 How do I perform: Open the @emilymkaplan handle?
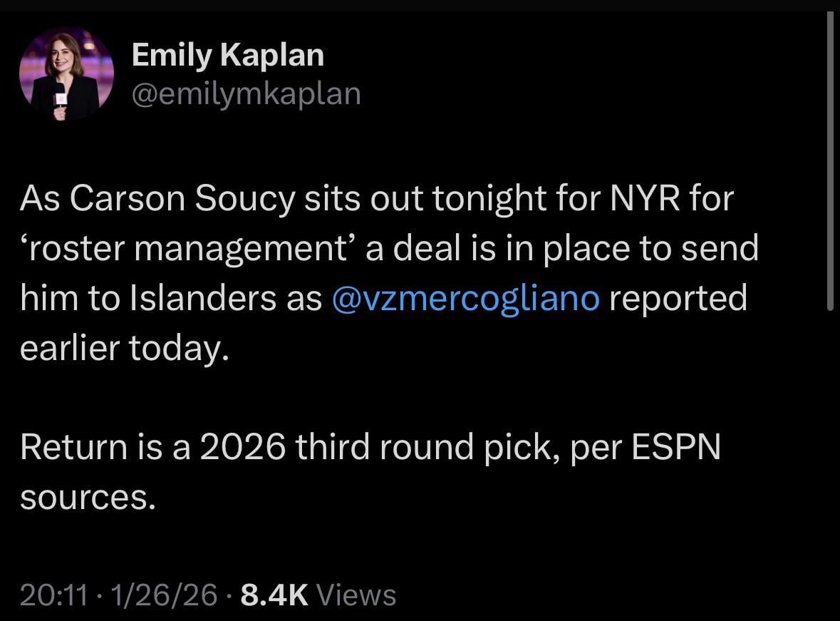(246, 93)
